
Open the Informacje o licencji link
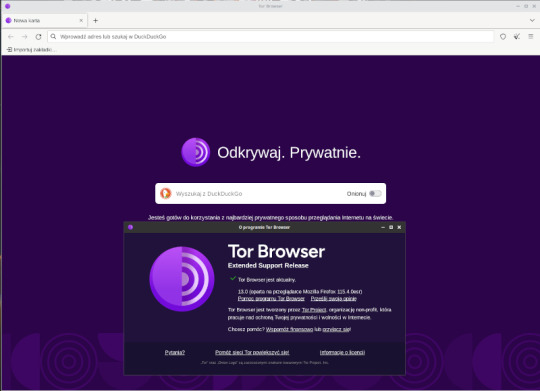(342, 352)
